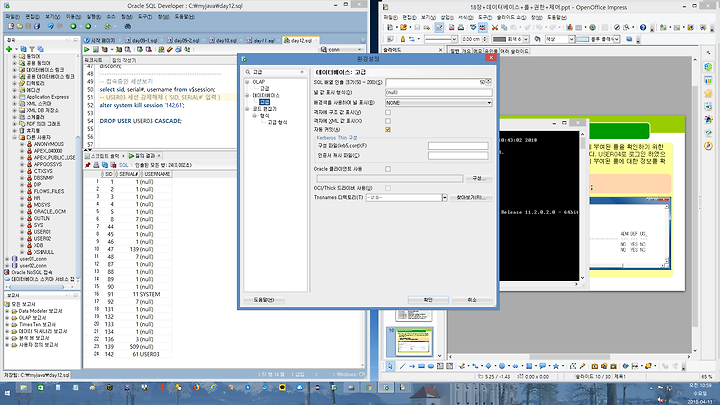Click the binoculars Find DB Object icon
Screen dimensions: 720x405
pyautogui.click(x=128, y=26)
